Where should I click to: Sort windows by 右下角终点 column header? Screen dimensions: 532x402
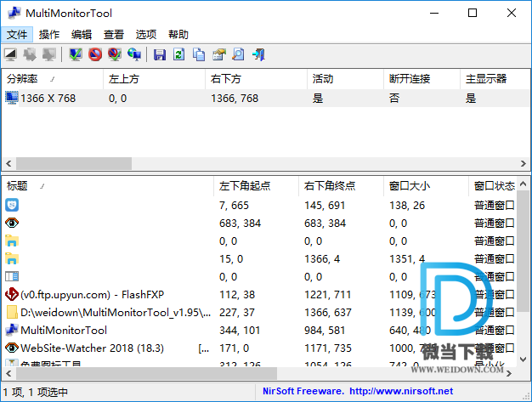coord(341,186)
